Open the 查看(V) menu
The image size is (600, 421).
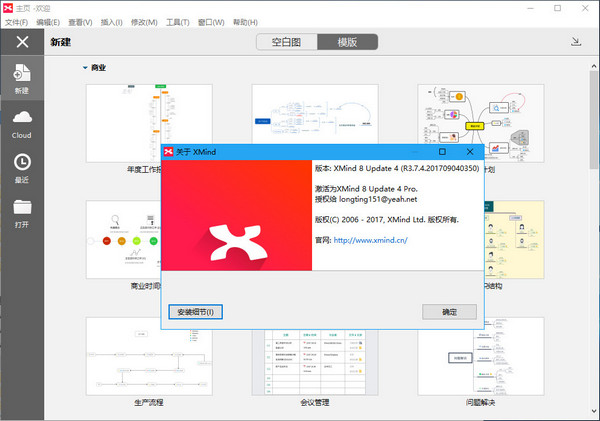point(80,22)
